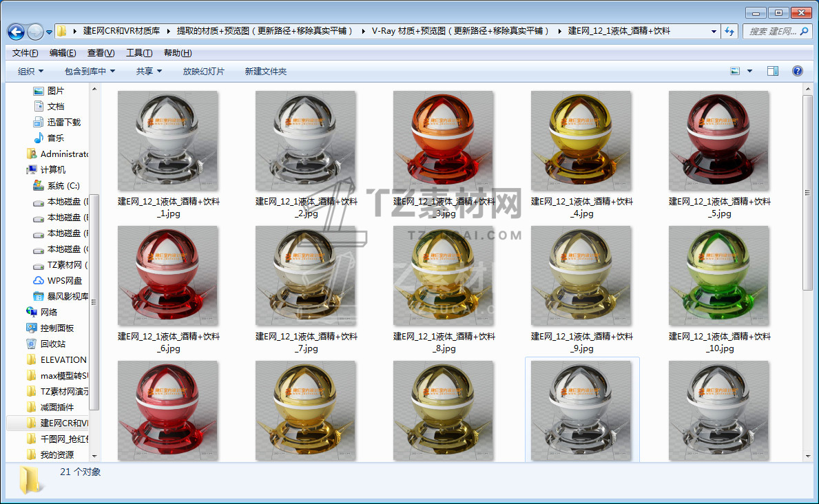Open max模型转SU folder in sidebar
819x504 pixels.
57,375
